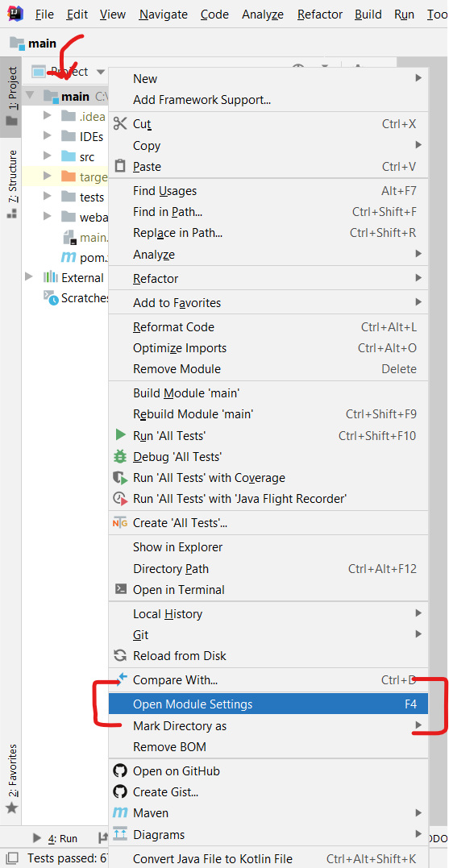Select the tests folder in tree

pos(92,197)
